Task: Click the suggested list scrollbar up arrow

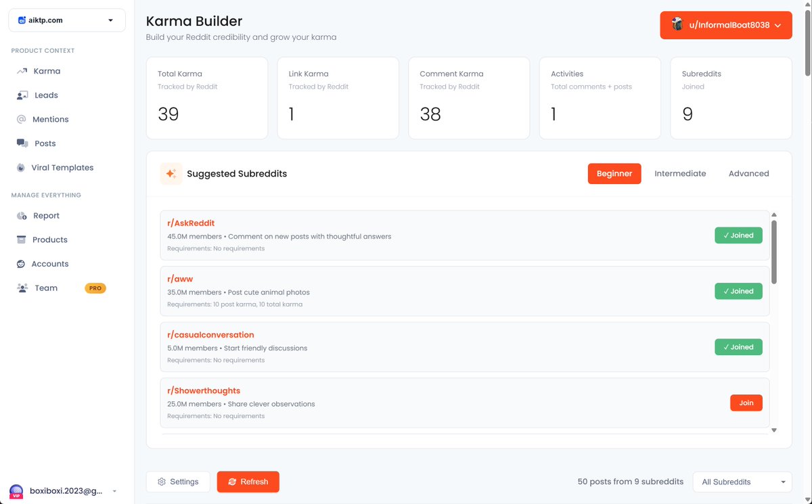Action: pos(774,214)
